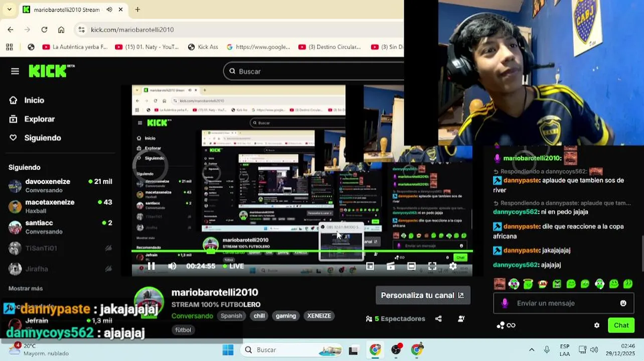Open ESP LAA language selector
644x361 pixels.
(565, 350)
